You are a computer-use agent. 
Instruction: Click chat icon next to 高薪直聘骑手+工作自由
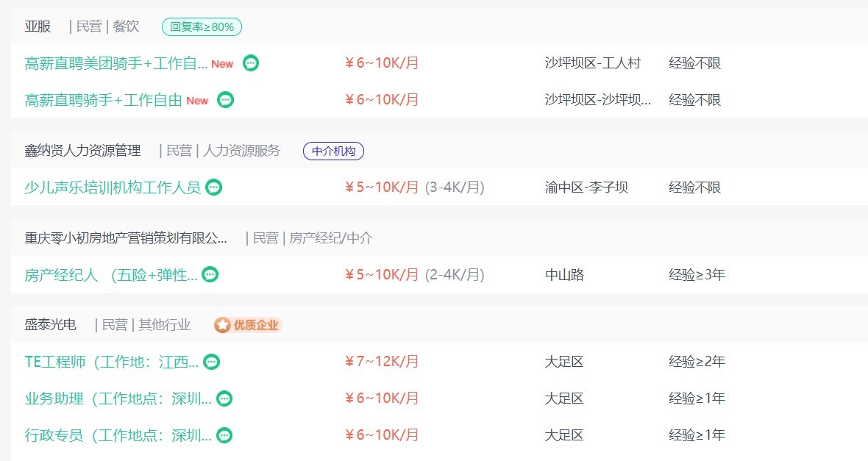point(225,99)
